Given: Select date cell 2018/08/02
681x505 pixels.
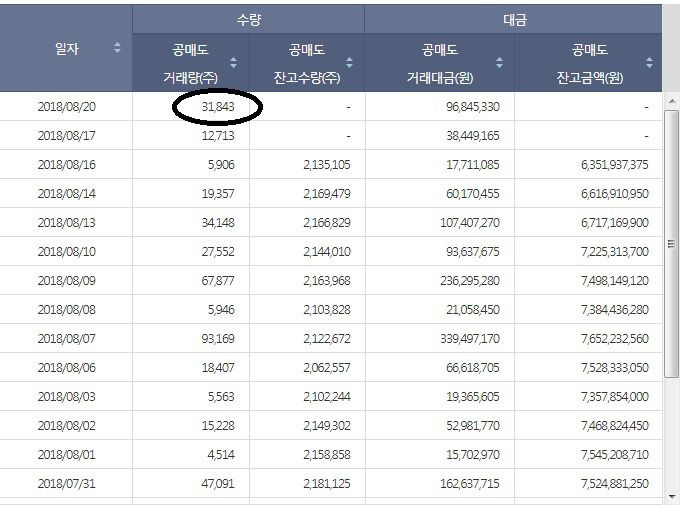Looking at the screenshot, I should pos(66,426).
